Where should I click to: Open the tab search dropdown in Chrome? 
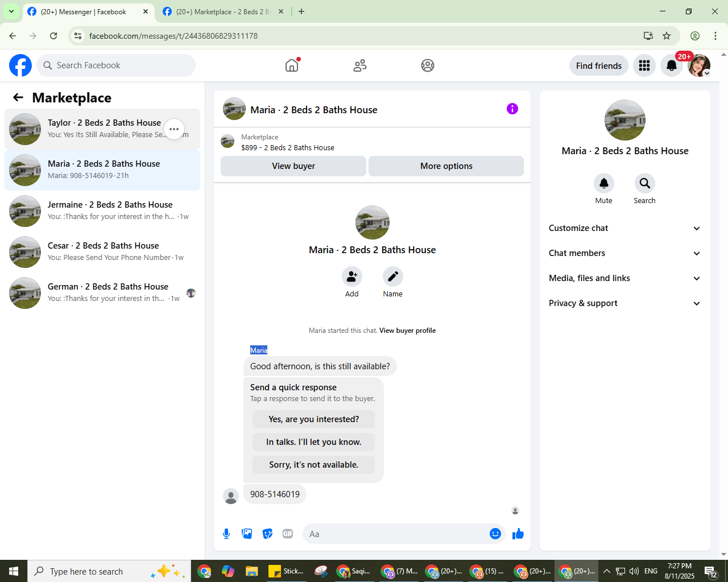coord(11,11)
